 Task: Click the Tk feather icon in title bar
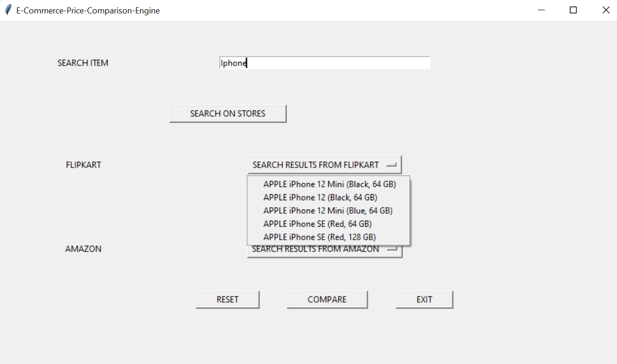[8, 10]
